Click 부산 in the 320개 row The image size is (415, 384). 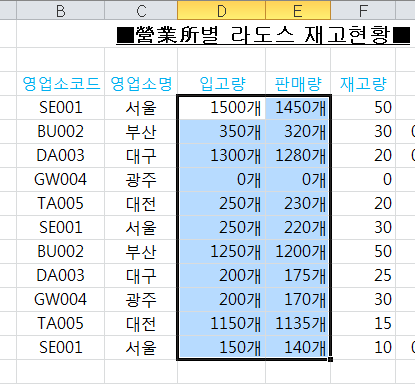pos(141,131)
